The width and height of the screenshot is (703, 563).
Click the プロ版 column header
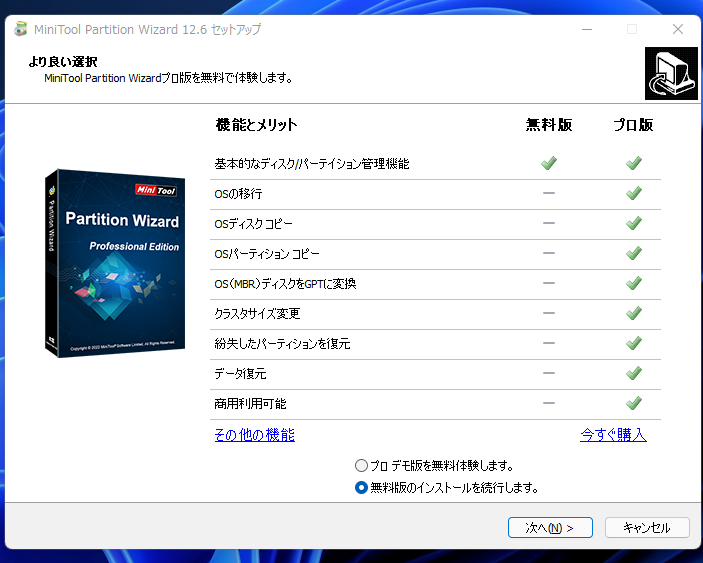tap(633, 125)
